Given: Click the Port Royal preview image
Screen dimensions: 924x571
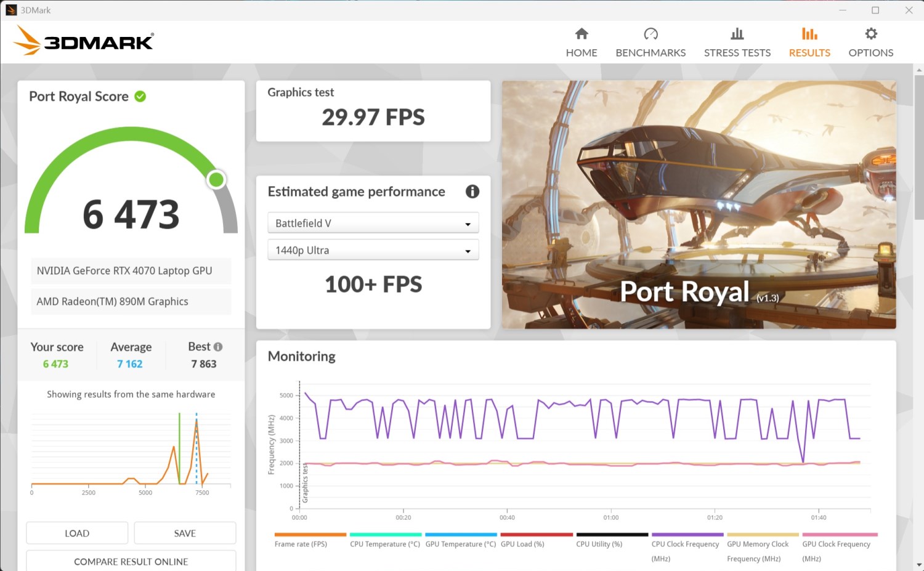Looking at the screenshot, I should pos(699,205).
